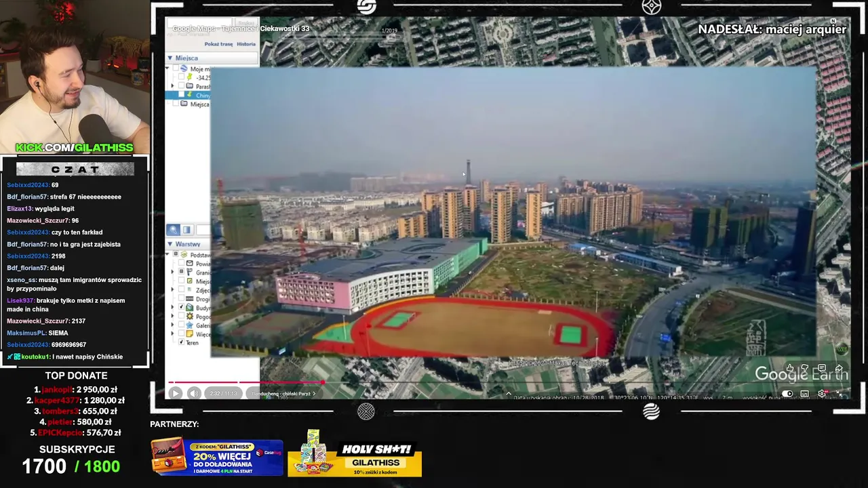Check the 'Moje miejsca' checkbox

click(x=175, y=69)
